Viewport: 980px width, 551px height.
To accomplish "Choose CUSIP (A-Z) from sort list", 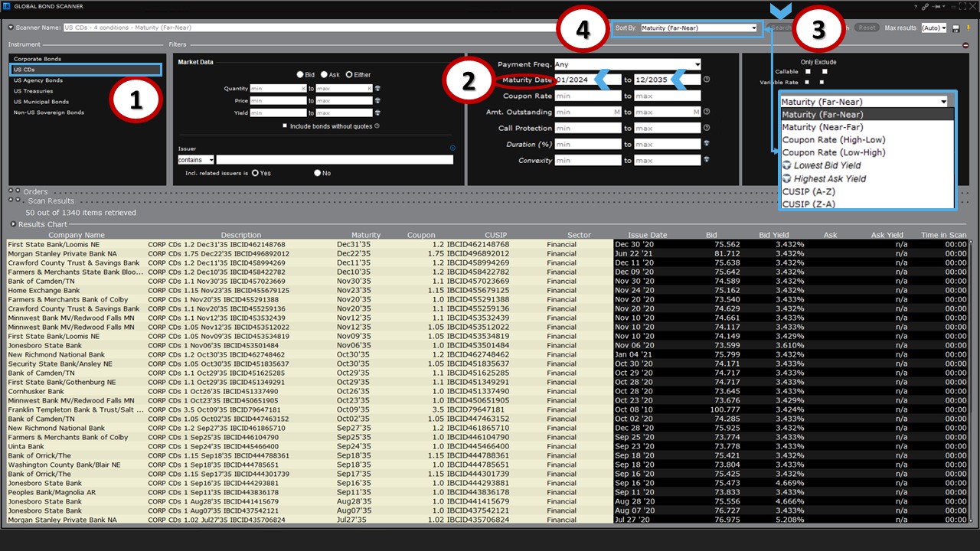I will (807, 191).
